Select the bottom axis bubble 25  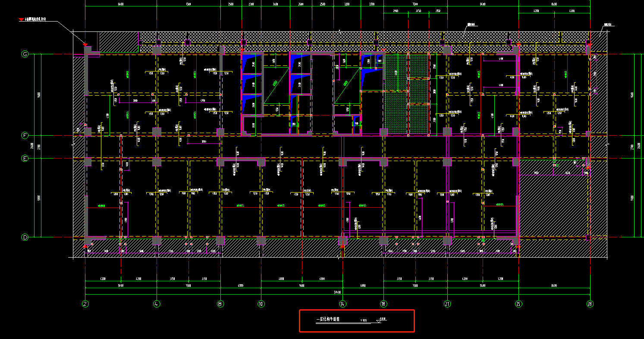[x=518, y=304]
